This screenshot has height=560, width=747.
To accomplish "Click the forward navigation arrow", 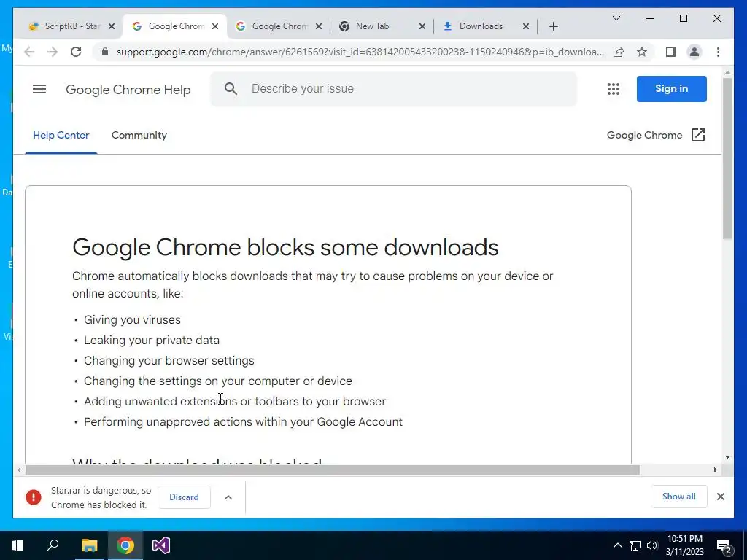I will click(x=53, y=52).
